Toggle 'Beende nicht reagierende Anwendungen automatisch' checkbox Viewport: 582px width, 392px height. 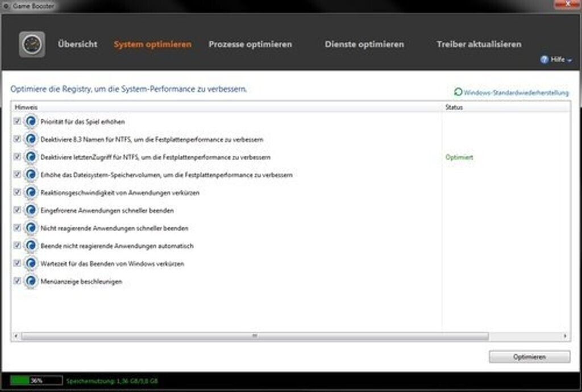point(17,245)
